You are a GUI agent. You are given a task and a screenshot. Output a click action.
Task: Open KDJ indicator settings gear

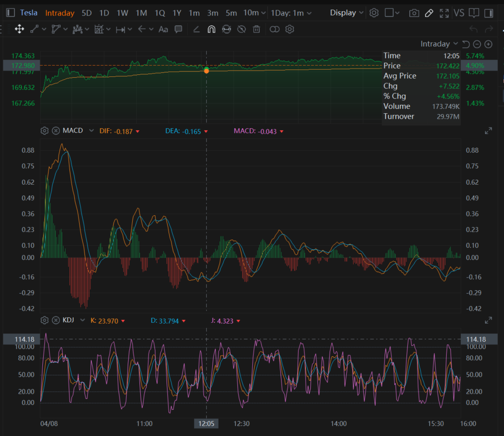point(44,320)
